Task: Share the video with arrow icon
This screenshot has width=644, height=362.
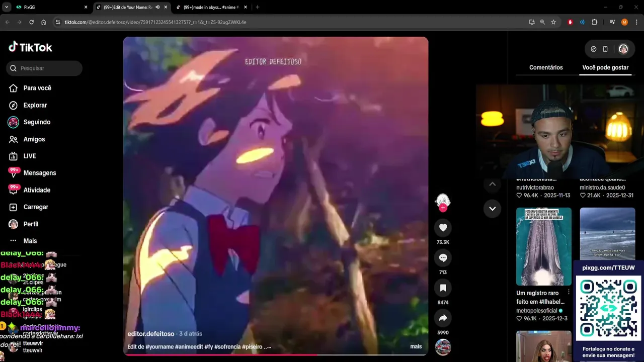Action: [x=443, y=318]
